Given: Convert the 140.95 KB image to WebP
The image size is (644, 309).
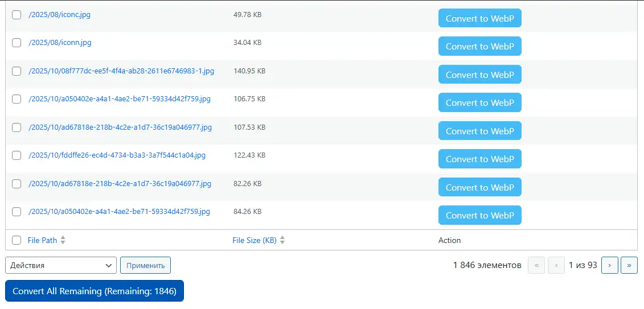Looking at the screenshot, I should pyautogui.click(x=479, y=75).
